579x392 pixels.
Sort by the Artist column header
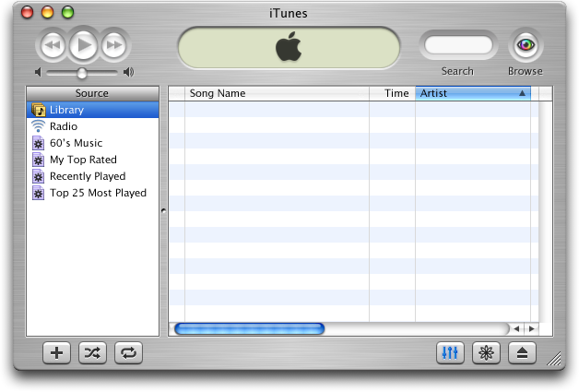point(473,93)
